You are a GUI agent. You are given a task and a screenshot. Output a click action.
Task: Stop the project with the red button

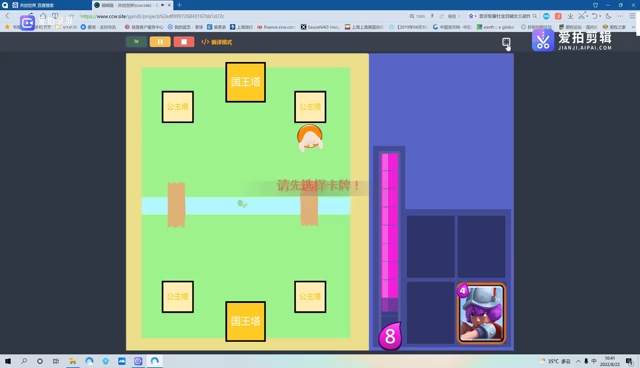tap(184, 42)
